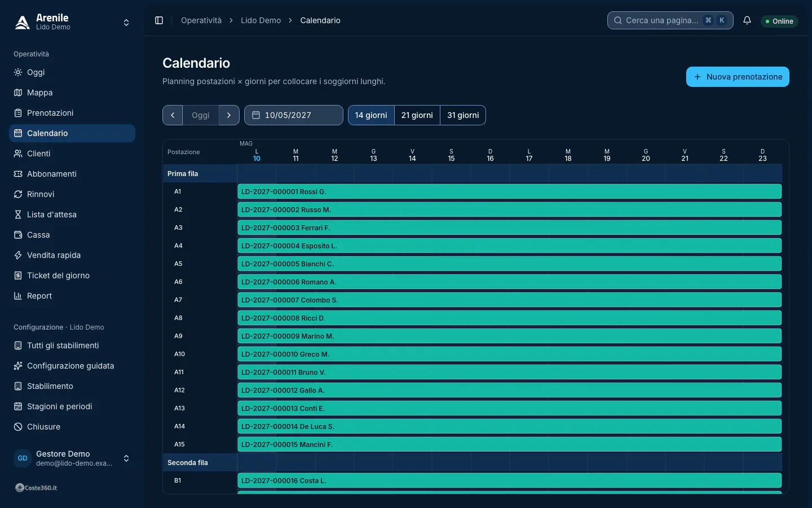Click the Lido Demo breadcrumb
Screen dimensions: 812x508
point(261,20)
